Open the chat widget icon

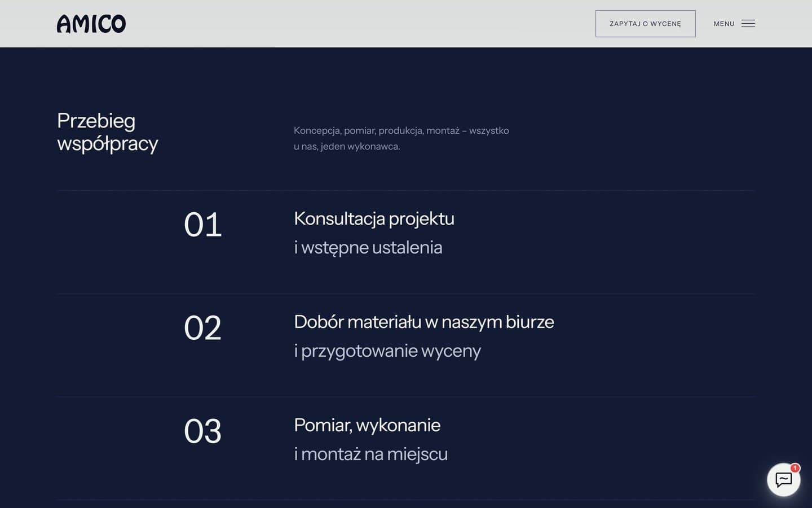[x=784, y=480]
